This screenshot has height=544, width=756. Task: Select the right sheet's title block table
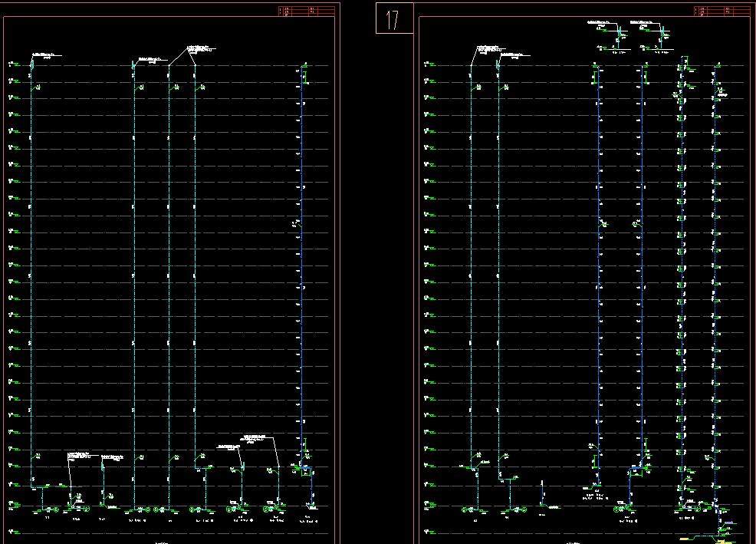point(722,11)
